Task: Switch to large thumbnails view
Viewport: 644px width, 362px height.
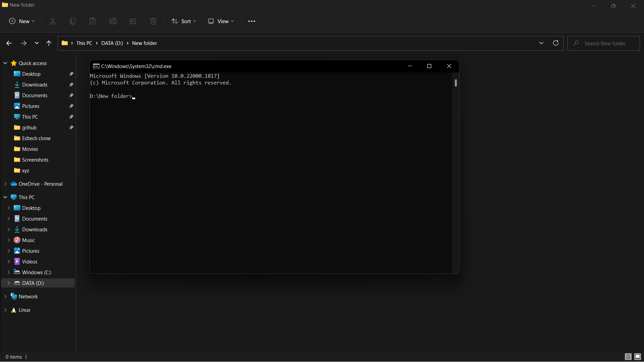Action: 637,357
